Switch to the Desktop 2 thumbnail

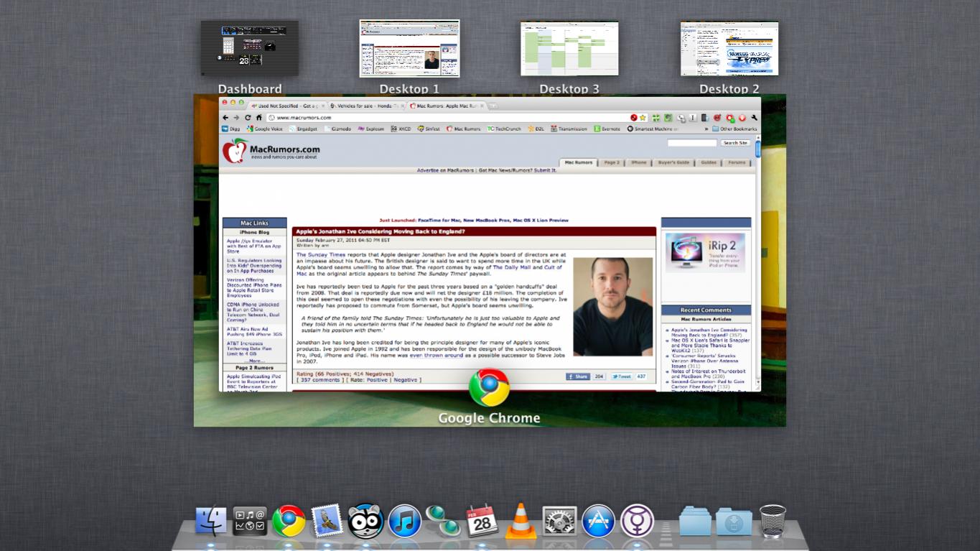pos(729,48)
